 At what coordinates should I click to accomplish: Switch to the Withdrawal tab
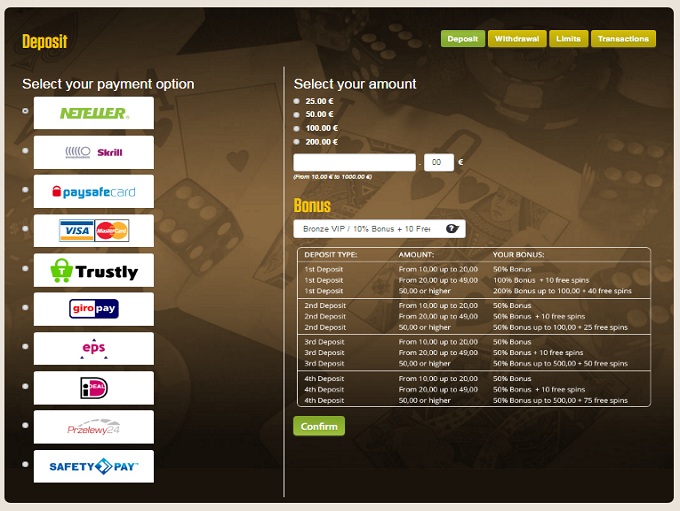tap(517, 39)
